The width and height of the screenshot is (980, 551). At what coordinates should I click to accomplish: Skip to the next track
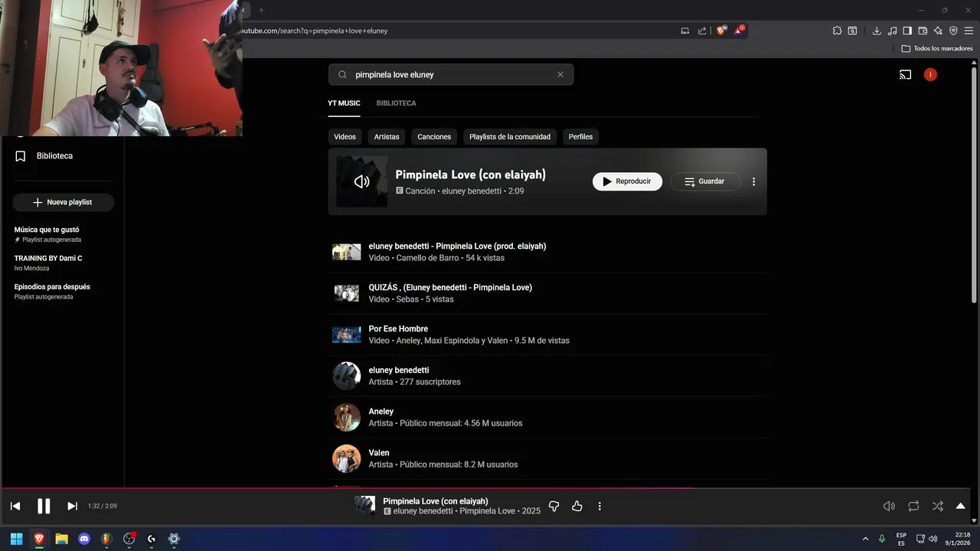pos(72,506)
